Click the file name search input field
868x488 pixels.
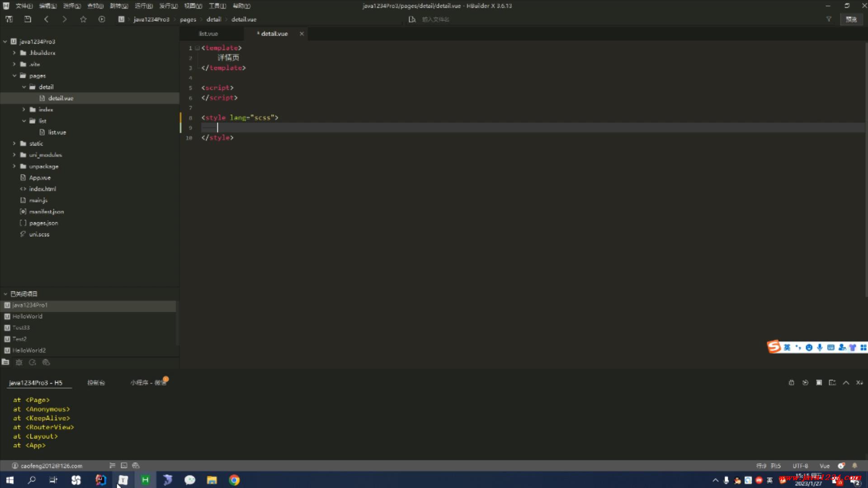[x=452, y=19]
